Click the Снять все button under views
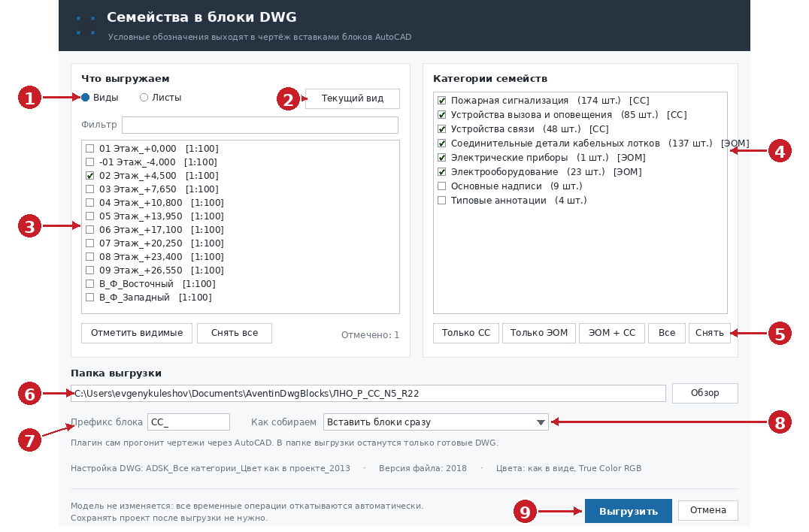 click(x=235, y=333)
